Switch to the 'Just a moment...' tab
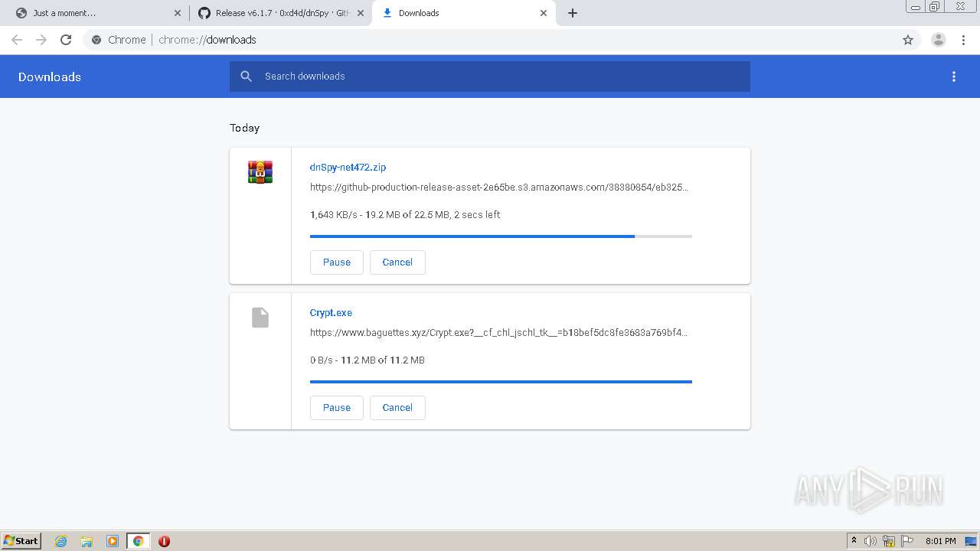 98,13
